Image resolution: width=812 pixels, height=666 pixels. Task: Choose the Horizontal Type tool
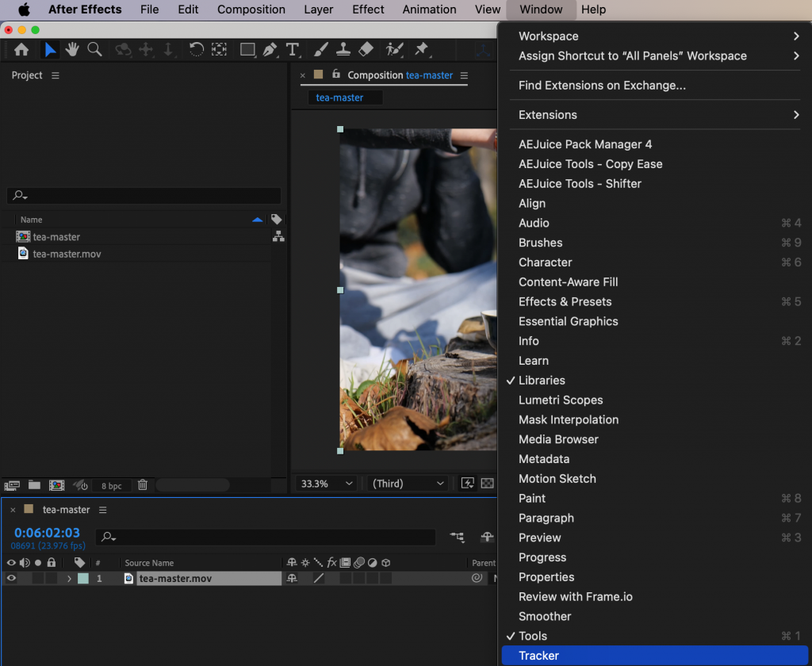293,49
